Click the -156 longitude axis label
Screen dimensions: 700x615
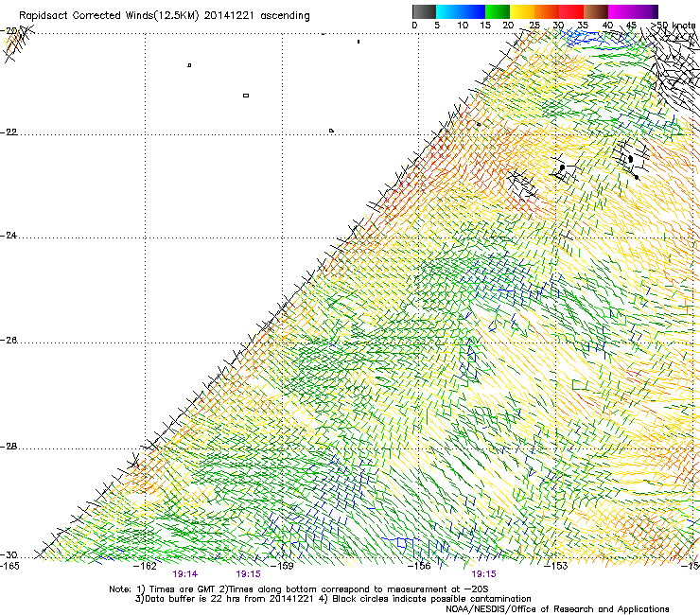tap(419, 566)
